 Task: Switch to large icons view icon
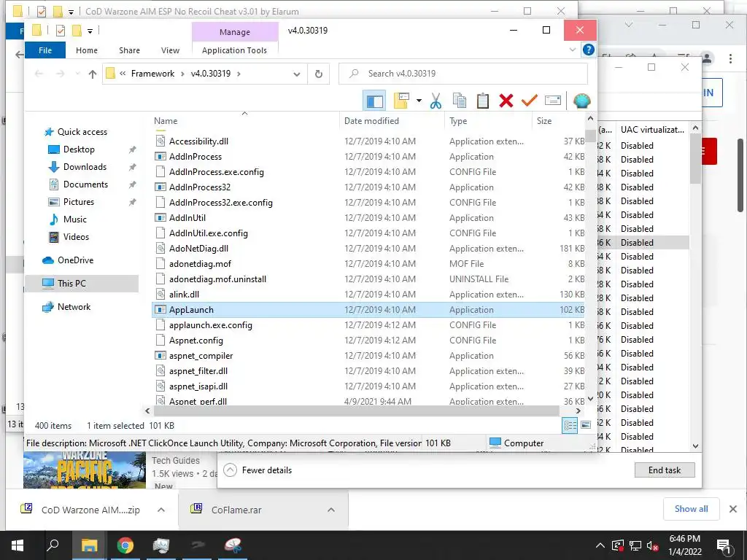586,425
